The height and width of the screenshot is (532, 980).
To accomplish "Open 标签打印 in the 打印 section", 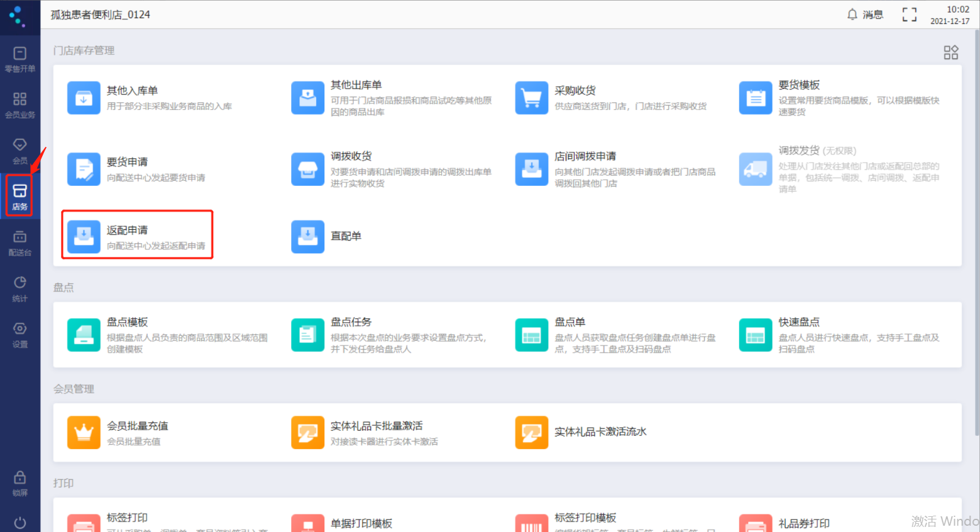I will (x=128, y=518).
